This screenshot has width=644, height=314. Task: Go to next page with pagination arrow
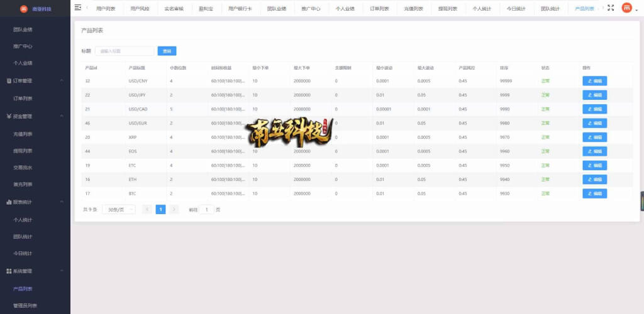[174, 210]
